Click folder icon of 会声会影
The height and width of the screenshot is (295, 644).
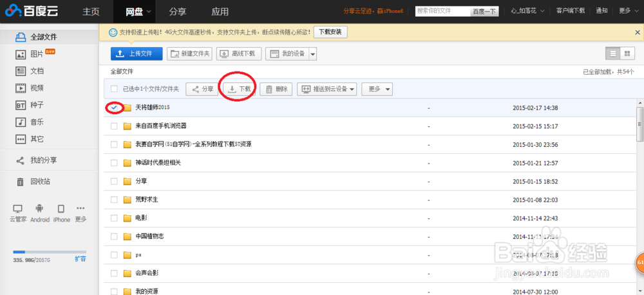pos(128,273)
